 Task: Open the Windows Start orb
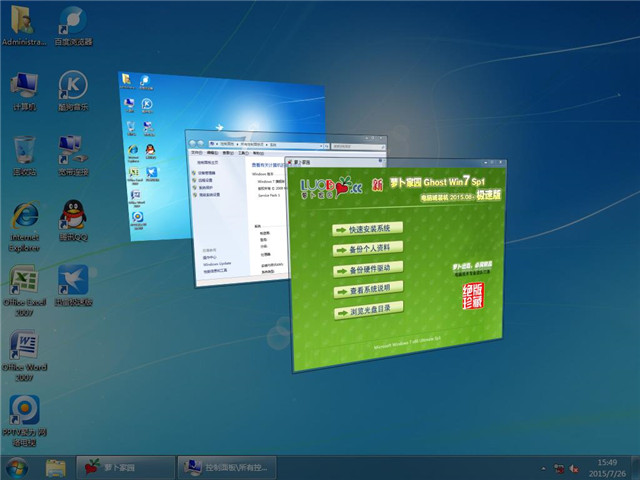pyautogui.click(x=16, y=468)
